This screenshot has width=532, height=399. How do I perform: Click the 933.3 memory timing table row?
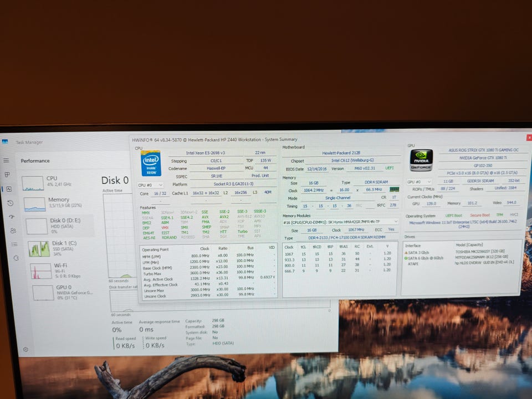click(339, 259)
